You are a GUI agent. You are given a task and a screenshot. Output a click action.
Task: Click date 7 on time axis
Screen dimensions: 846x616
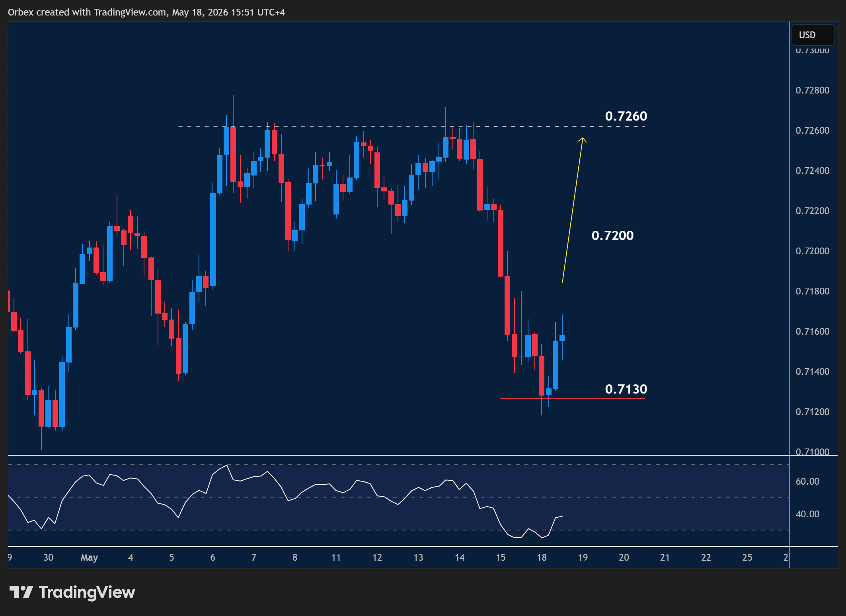coord(254,558)
